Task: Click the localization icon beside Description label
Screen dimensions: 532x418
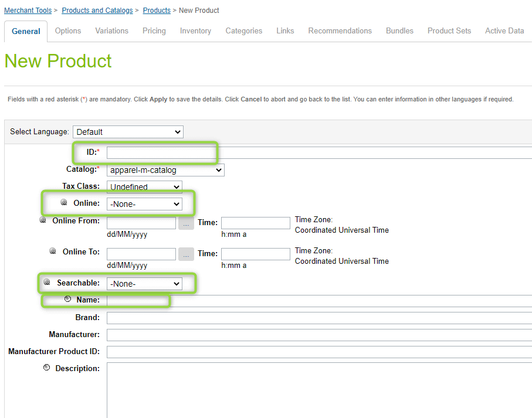Action: click(x=47, y=368)
